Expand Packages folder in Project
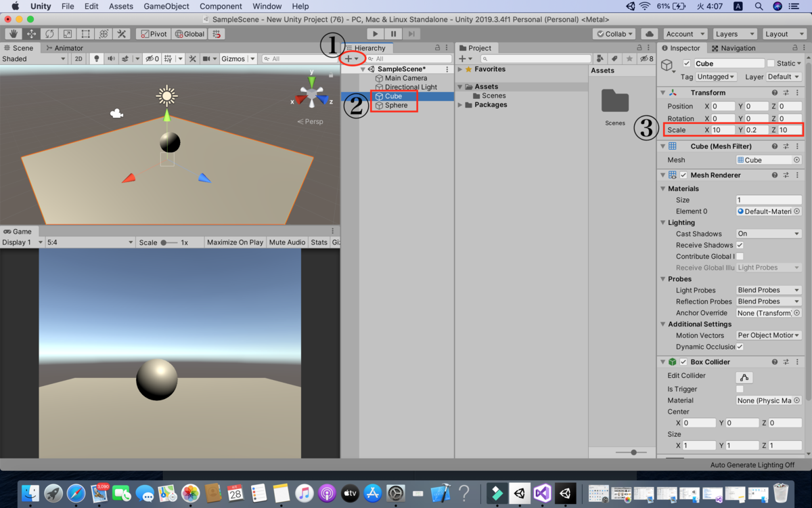Screen dimensions: 812x508 point(461,105)
